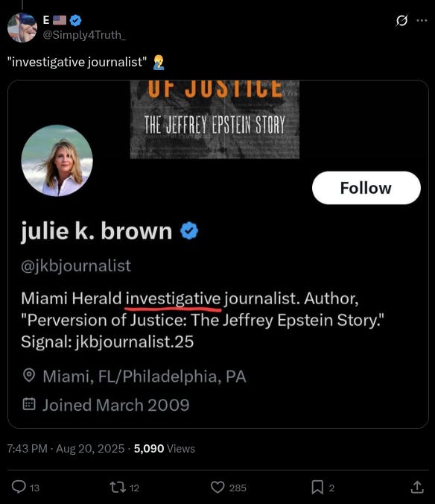Click julie k. brown's profile photo
Image resolution: width=435 pixels, height=504 pixels.
click(x=57, y=161)
